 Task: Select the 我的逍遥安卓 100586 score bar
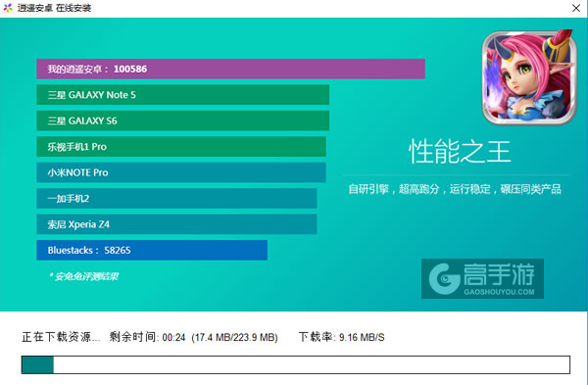230,69
